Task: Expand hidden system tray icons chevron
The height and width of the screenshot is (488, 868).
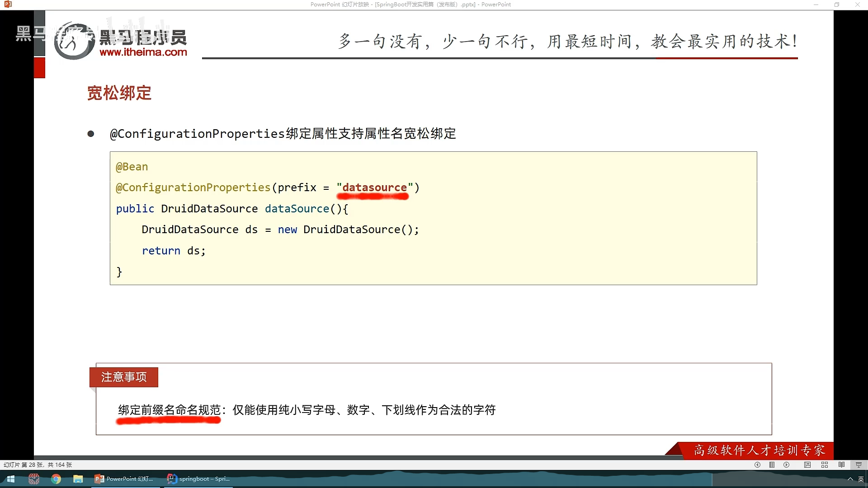Action: tap(850, 479)
